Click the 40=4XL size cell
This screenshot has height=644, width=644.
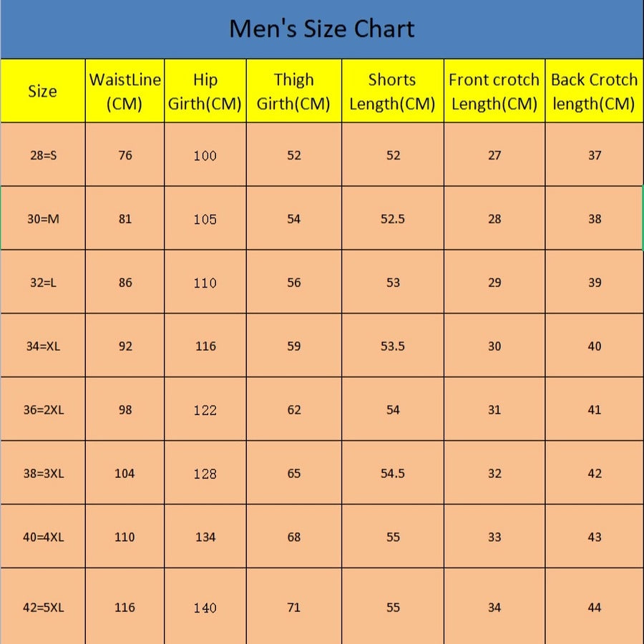pyautogui.click(x=43, y=537)
